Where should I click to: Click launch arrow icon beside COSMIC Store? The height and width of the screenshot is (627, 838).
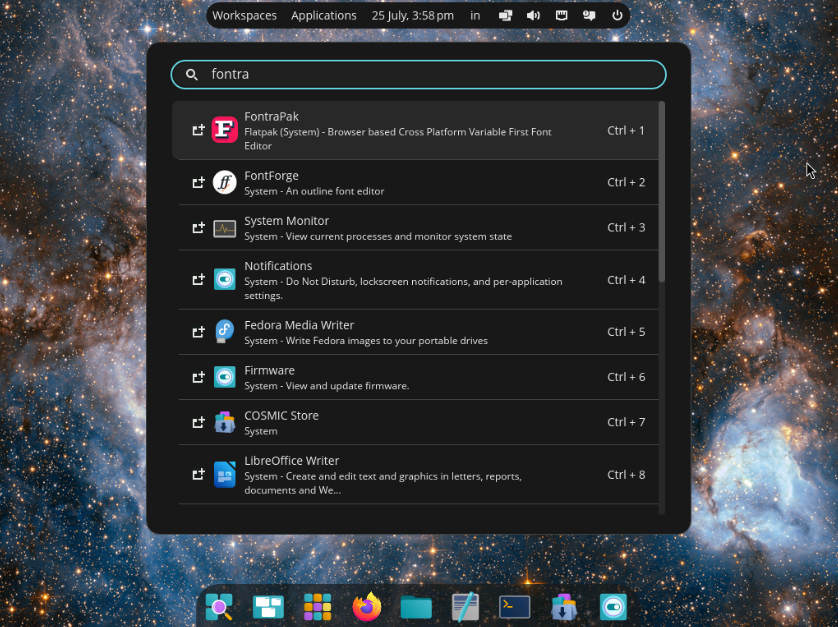(x=198, y=422)
